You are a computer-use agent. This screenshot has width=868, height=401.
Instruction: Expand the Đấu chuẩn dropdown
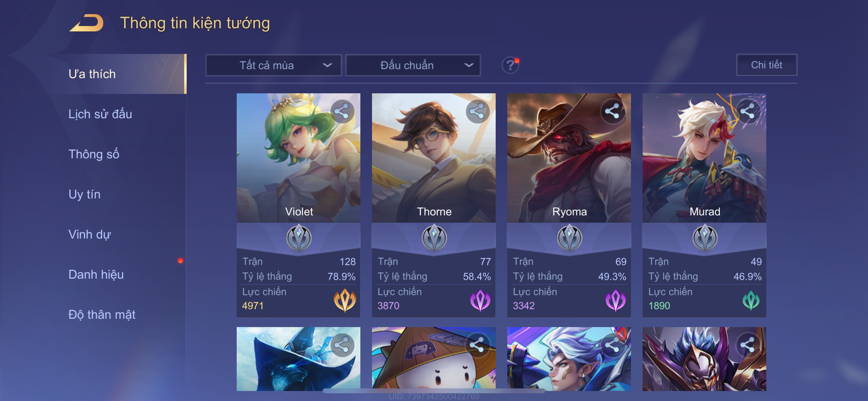coord(413,65)
